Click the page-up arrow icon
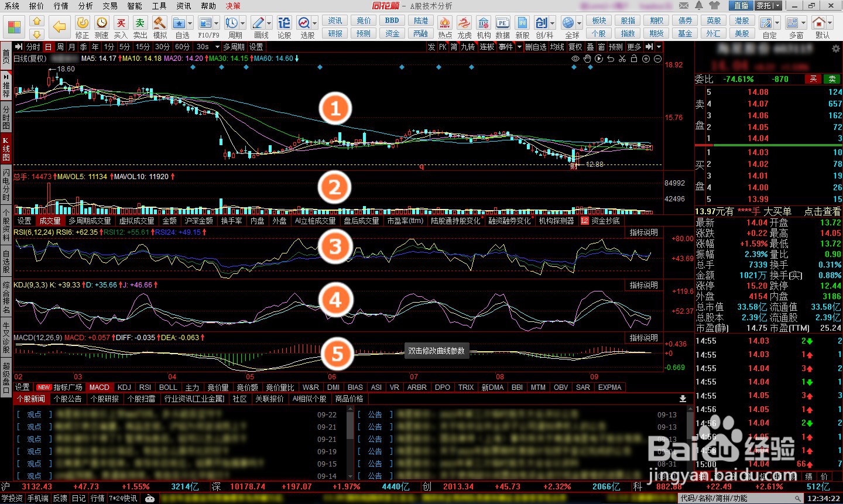Screen dimensions: 843x504 tap(37, 20)
